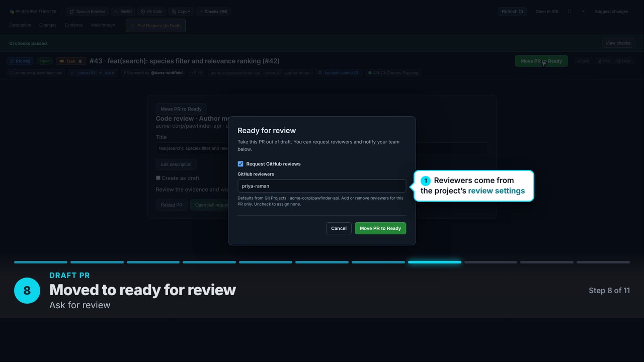Image resolution: width=644 pixels, height=362 pixels.
Task: Click the Open status badge
Action: pos(45,61)
